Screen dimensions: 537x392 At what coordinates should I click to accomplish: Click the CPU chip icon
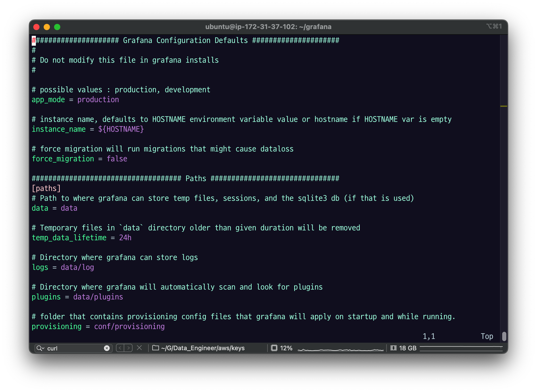(x=274, y=348)
